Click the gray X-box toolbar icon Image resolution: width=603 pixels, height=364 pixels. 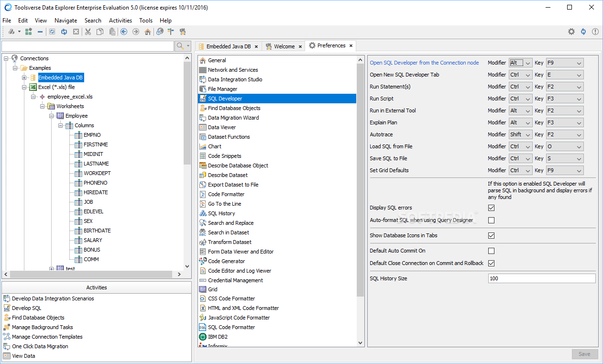pos(76,32)
